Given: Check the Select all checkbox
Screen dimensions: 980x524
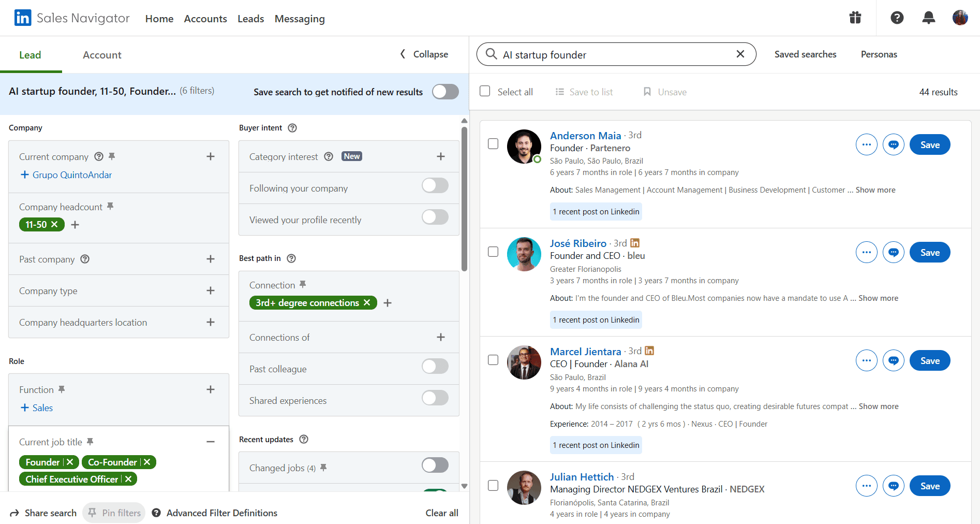Looking at the screenshot, I should 485,91.
